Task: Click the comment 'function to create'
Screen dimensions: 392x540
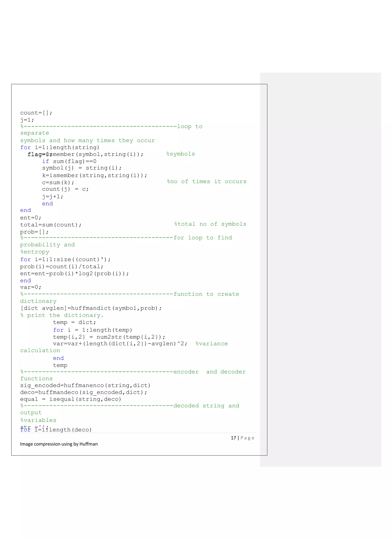Action: tap(206, 294)
